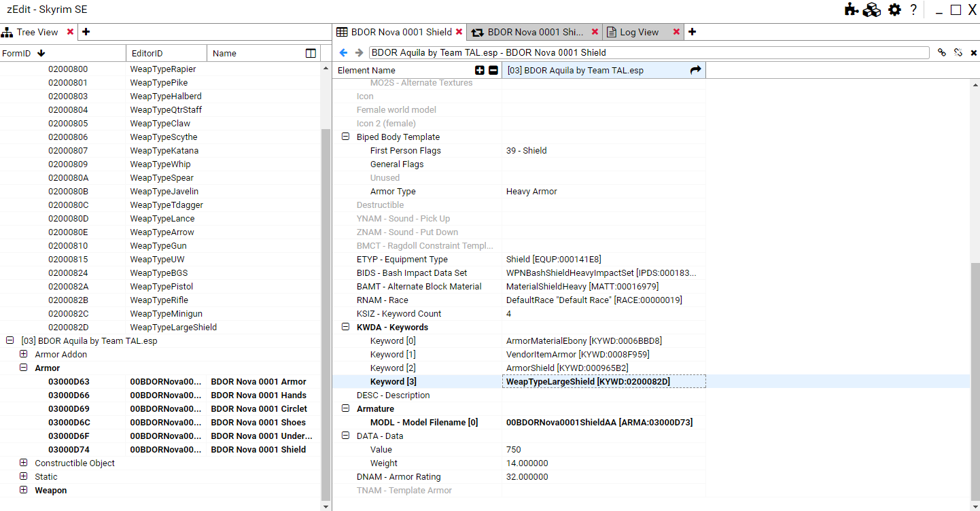
Task: Go forward with the gray right arrow
Action: (x=359, y=52)
